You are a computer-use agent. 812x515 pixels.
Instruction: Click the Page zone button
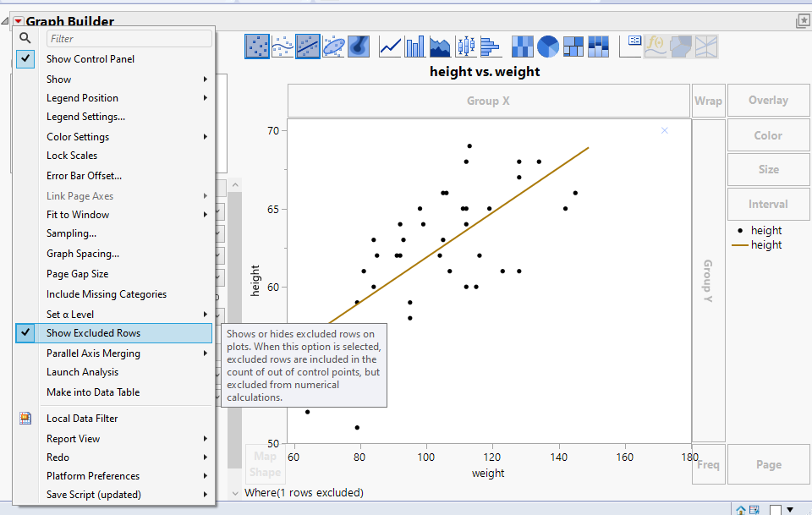coord(768,464)
